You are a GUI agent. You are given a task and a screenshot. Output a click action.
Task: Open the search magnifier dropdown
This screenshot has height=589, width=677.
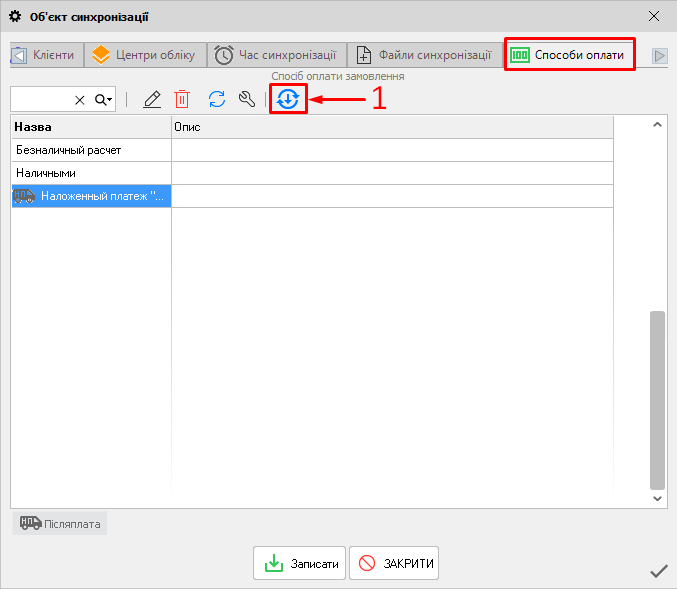click(x=104, y=100)
